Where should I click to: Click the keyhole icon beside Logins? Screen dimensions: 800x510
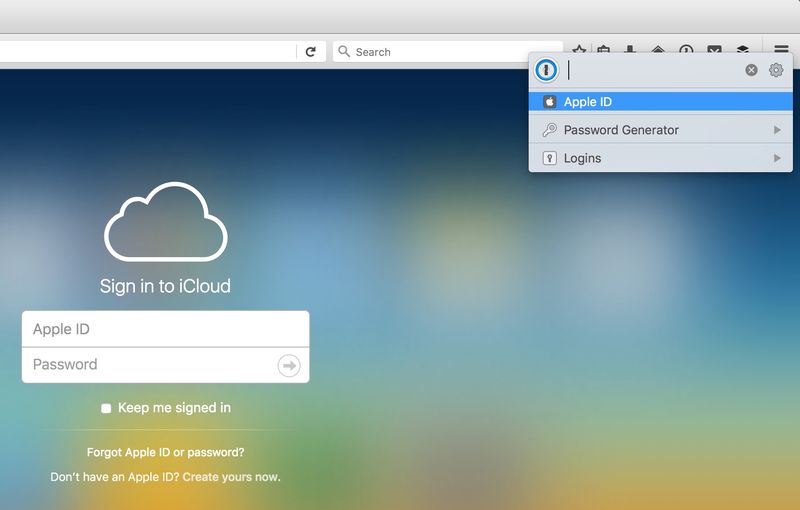coord(549,158)
